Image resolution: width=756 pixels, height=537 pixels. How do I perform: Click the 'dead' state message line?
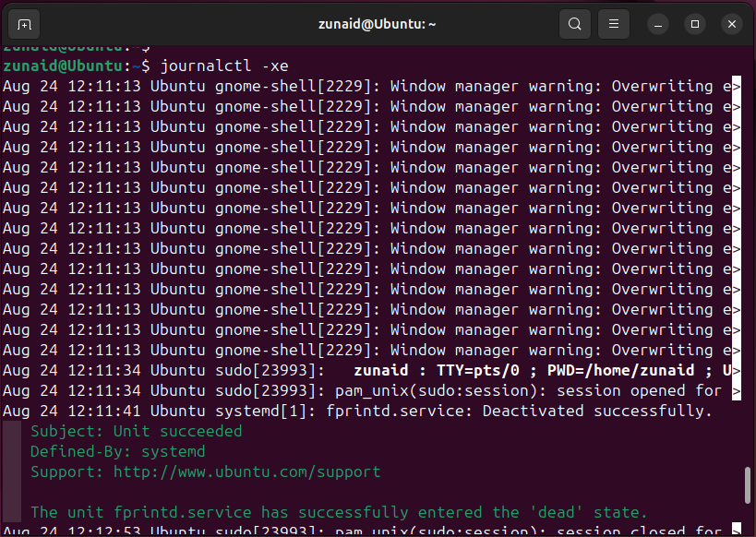(339, 512)
